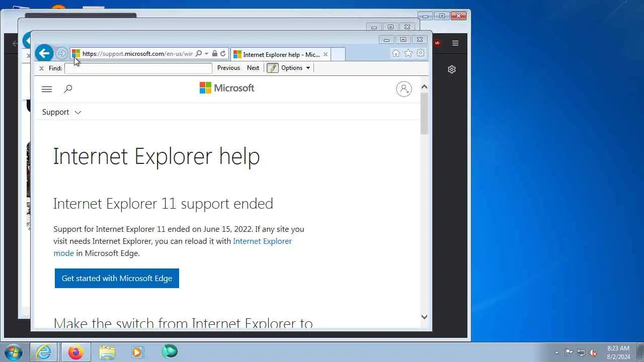
Task: Refresh the page with the reload icon
Action: (223, 54)
